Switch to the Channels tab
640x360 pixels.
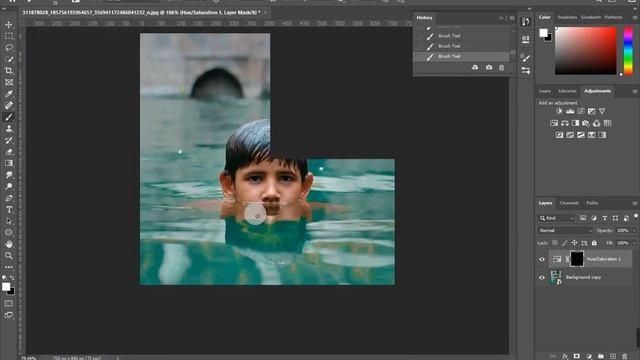[x=569, y=203]
